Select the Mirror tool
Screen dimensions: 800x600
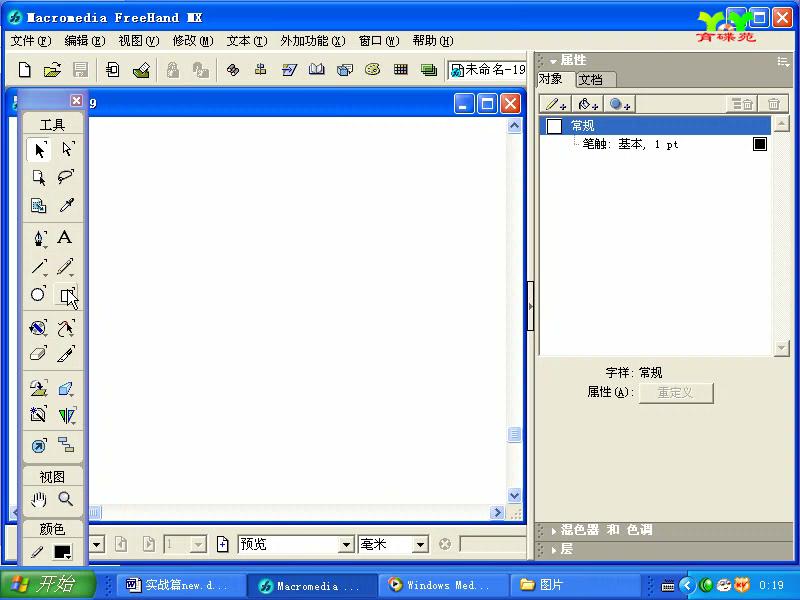coord(67,416)
